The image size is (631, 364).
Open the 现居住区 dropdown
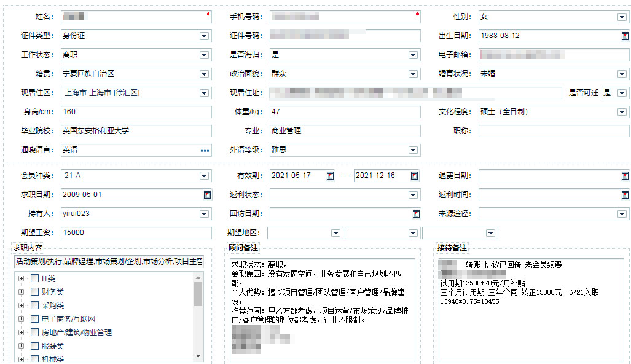[204, 93]
